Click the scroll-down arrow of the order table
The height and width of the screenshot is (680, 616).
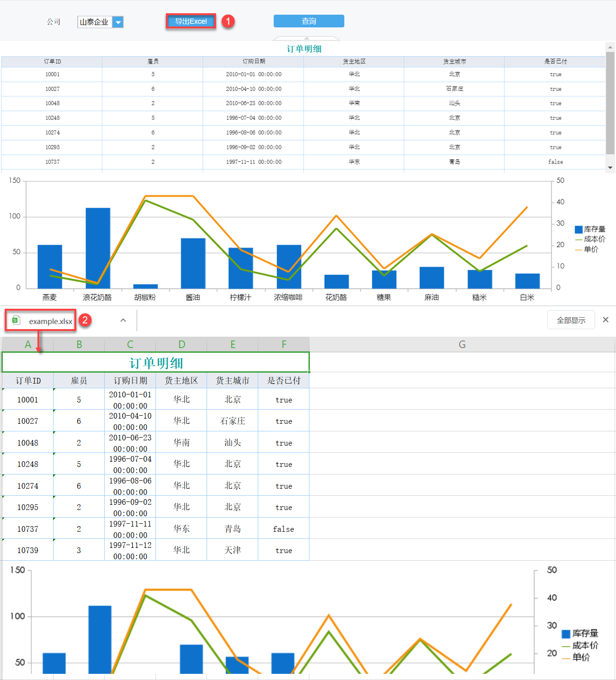[x=610, y=168]
